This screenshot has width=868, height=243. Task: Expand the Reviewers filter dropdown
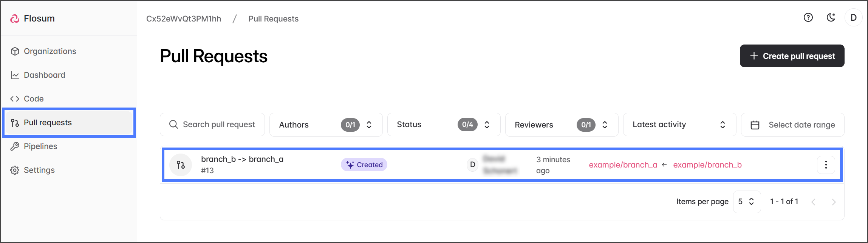coord(561,125)
